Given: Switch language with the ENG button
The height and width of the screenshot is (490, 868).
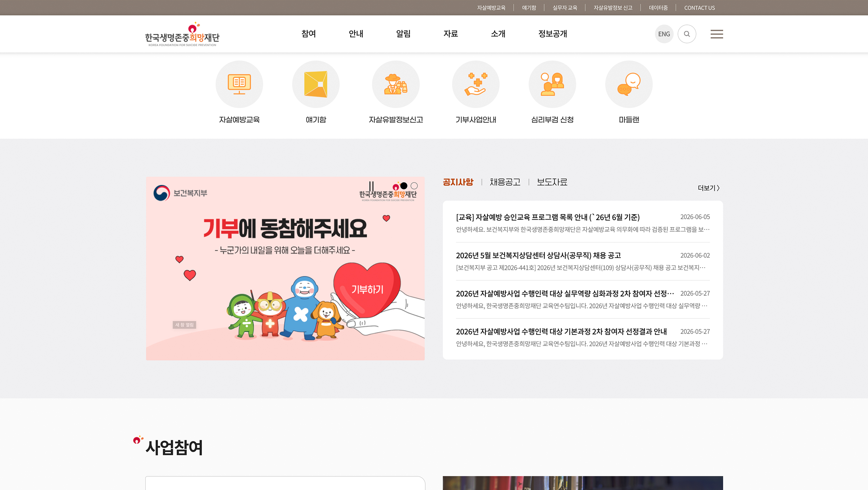Looking at the screenshot, I should tap(664, 34).
